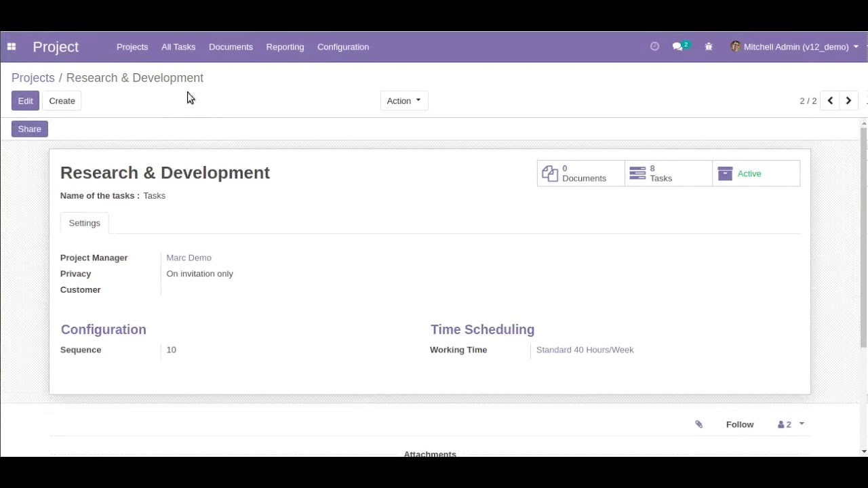Viewport: 868px width, 488px height.
Task: Go to previous record arrow
Action: [x=830, y=101]
